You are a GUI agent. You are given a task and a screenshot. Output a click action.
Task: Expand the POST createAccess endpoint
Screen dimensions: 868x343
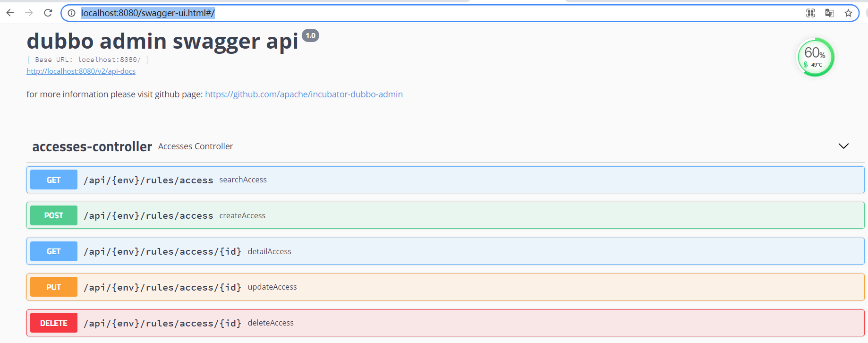(445, 215)
